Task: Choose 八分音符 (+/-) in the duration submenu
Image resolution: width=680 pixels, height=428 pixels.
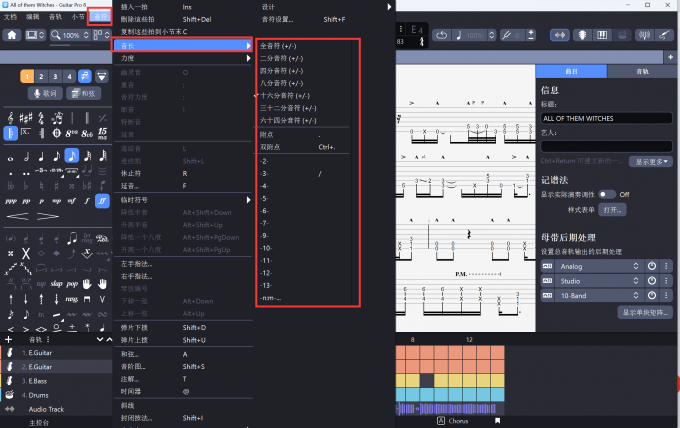Action: tap(281, 83)
